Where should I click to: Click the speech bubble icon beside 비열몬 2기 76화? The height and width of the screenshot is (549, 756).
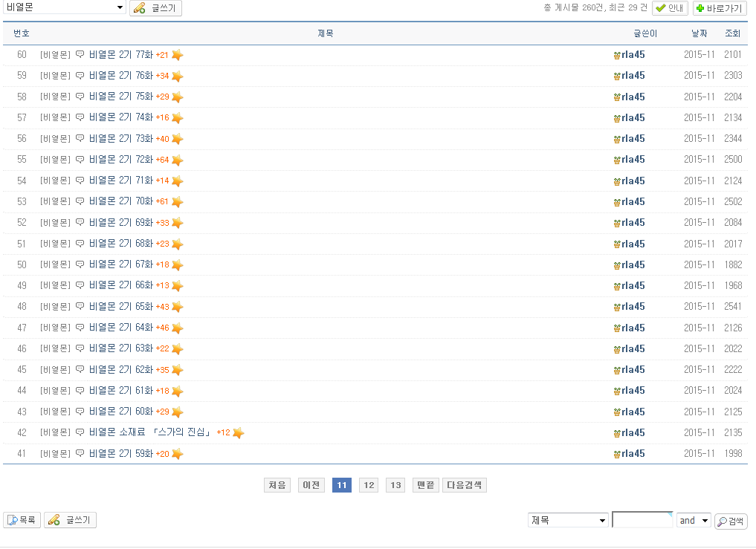(x=80, y=76)
